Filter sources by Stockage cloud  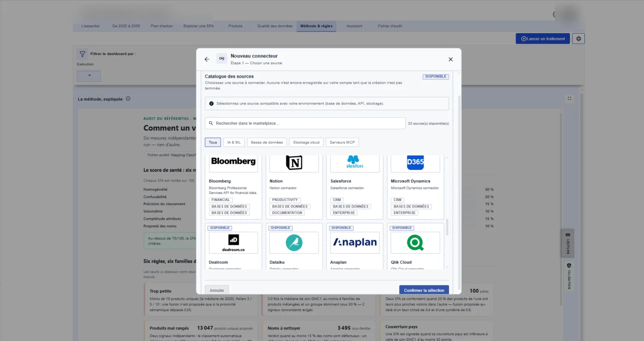click(306, 142)
